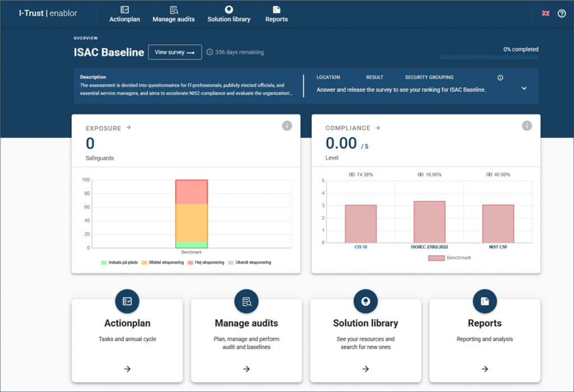Click the 0% completed progress bar
This screenshot has height=392, width=574.
tap(488, 57)
